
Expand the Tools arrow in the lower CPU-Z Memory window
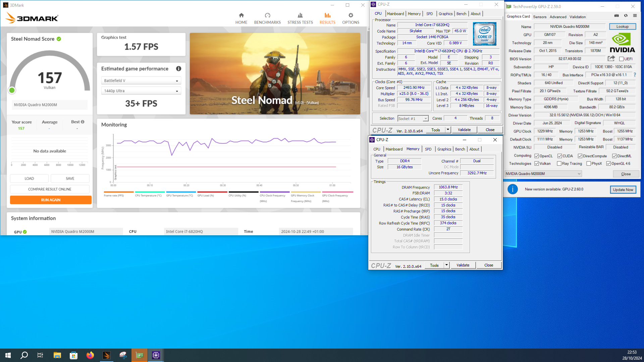[x=446, y=265]
